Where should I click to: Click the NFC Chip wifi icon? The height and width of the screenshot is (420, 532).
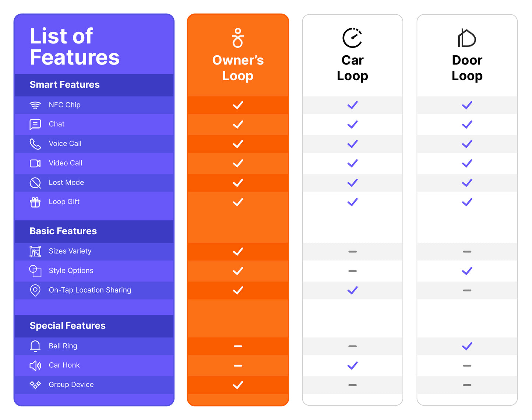35,105
